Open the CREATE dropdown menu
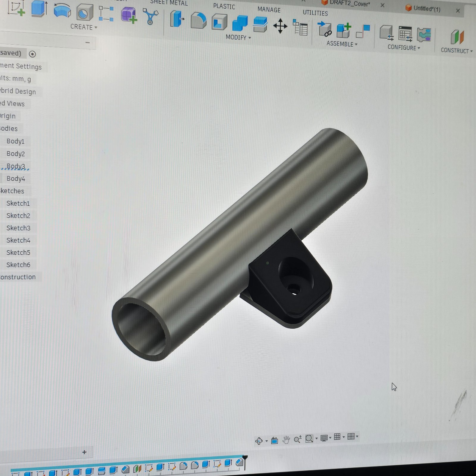476x476 pixels. [x=84, y=27]
